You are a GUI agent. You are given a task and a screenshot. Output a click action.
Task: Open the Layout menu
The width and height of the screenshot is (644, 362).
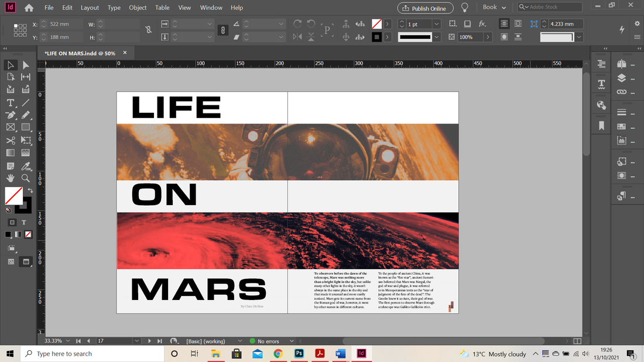[90, 8]
